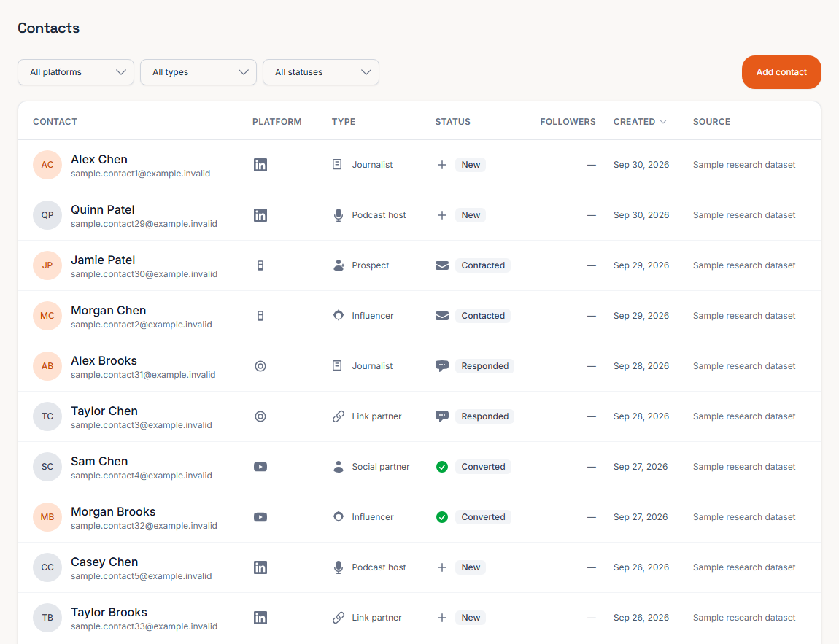Open contact Morgan Brooks by name

coord(113,511)
